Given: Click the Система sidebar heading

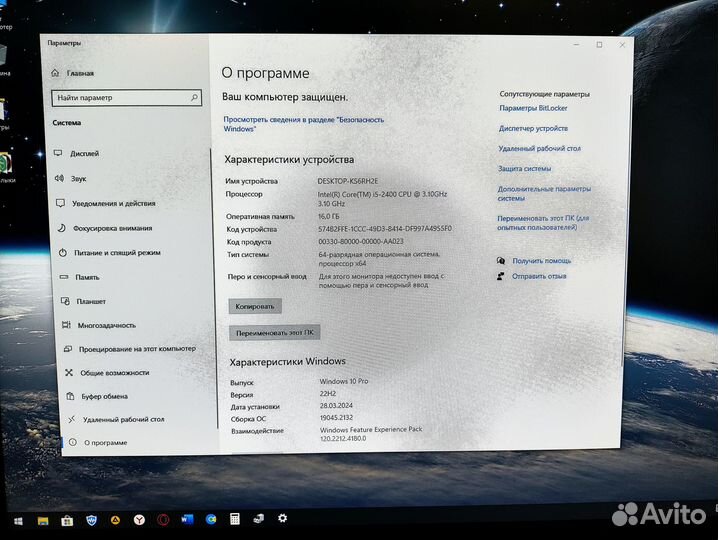Looking at the screenshot, I should 67,123.
